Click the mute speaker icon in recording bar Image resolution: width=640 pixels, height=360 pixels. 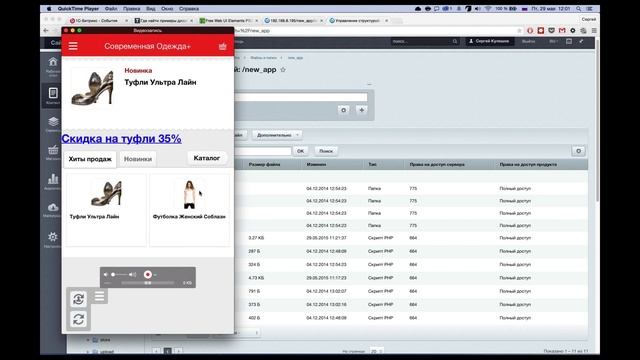coord(106,275)
